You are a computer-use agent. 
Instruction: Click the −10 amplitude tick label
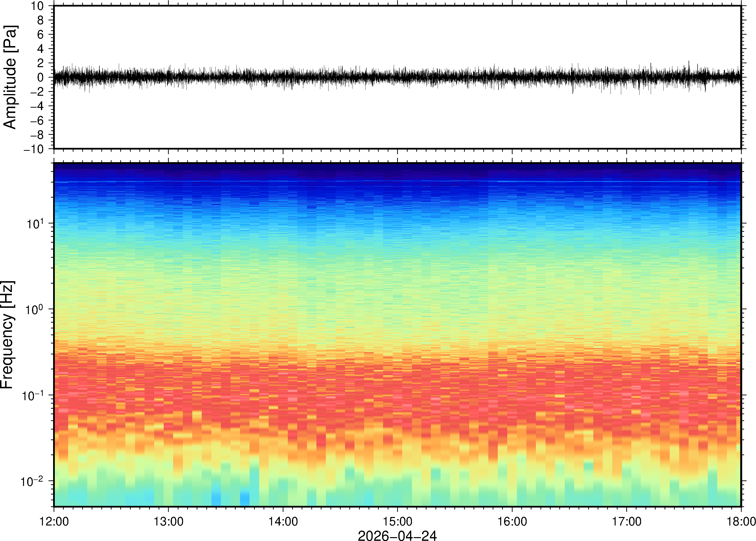[x=34, y=149]
